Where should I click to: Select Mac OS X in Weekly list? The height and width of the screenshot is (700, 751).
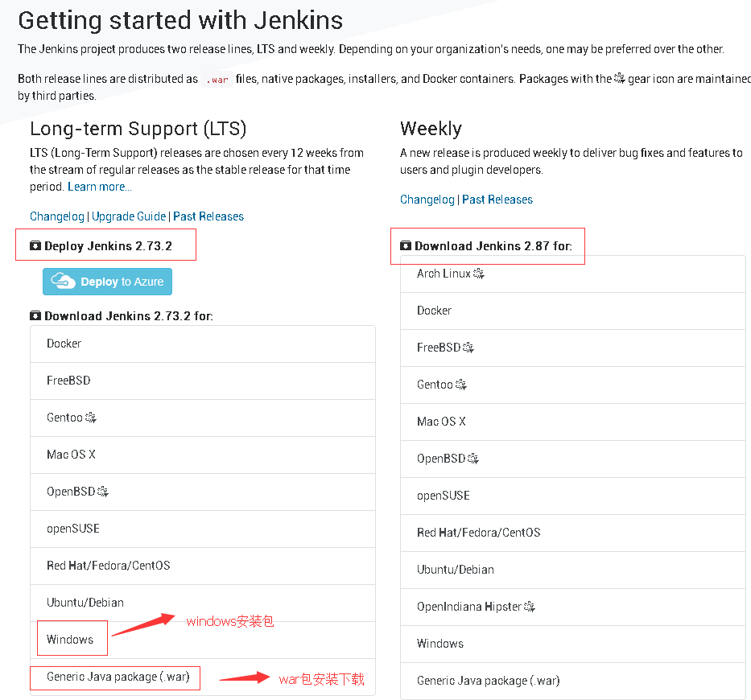click(441, 422)
